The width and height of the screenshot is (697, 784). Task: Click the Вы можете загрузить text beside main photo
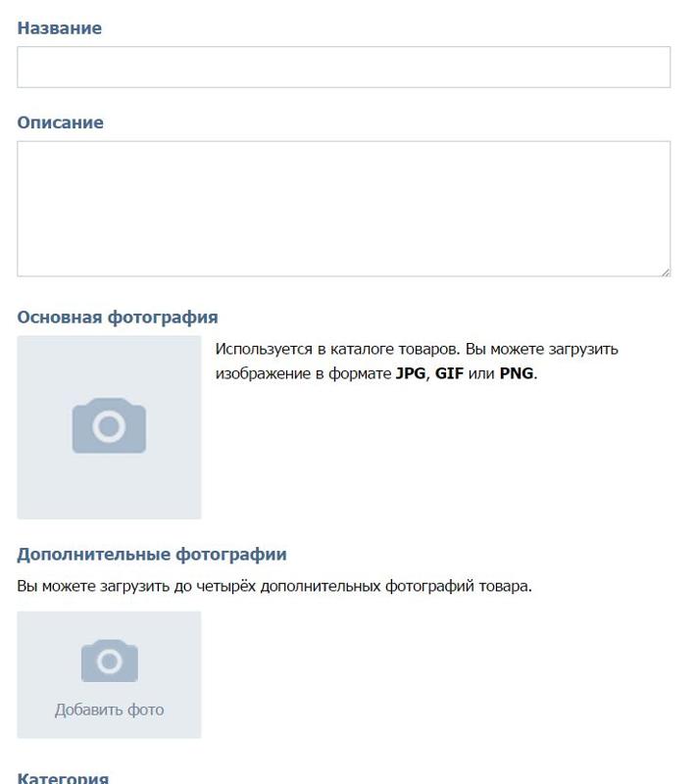pyautogui.click(x=542, y=349)
